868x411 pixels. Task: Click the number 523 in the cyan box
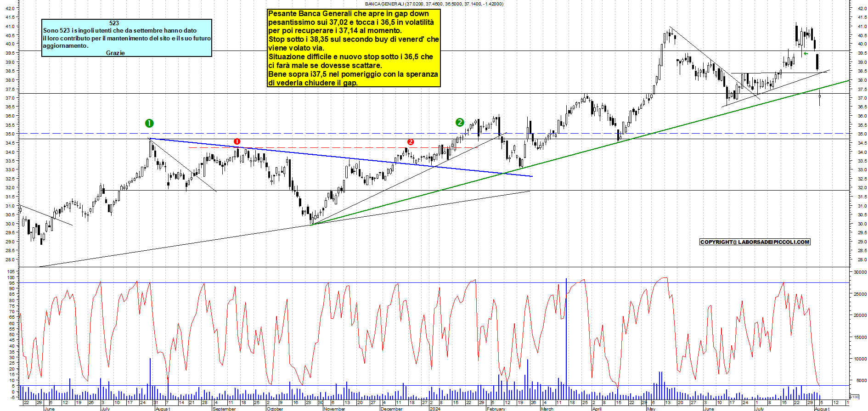coord(114,23)
